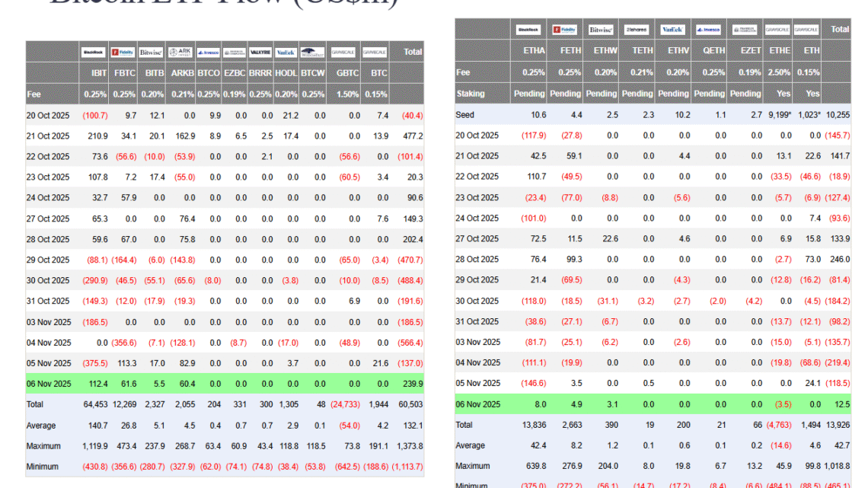The height and width of the screenshot is (488, 868).
Task: Click the Invesco logo above QETH
Action: pyautogui.click(x=709, y=30)
